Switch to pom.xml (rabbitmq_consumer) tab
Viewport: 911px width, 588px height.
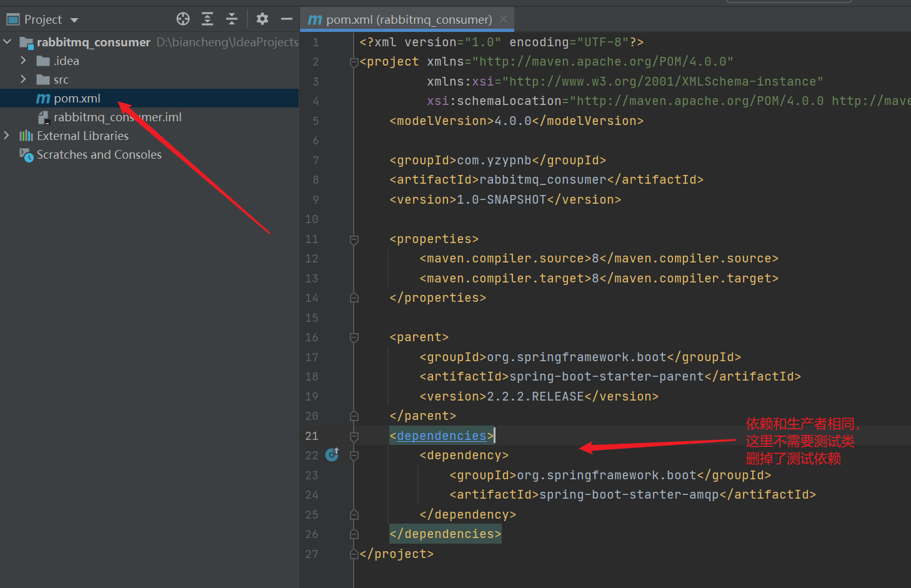[x=409, y=19]
